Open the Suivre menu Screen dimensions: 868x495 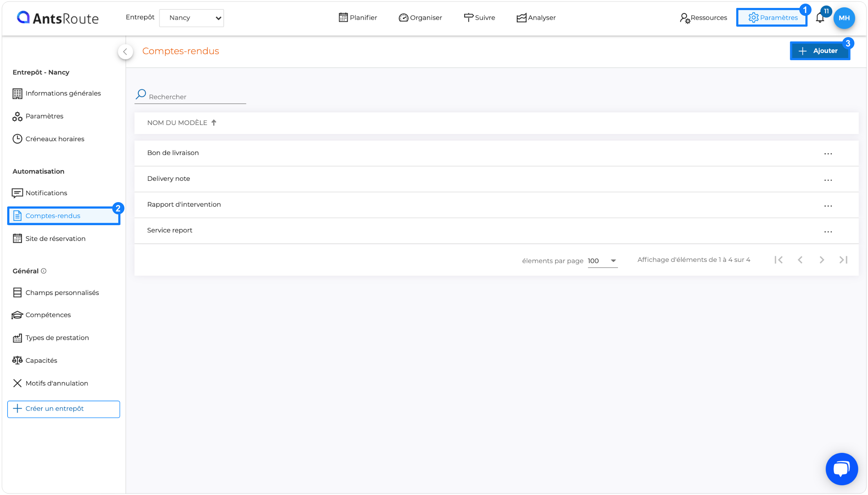[x=479, y=18]
